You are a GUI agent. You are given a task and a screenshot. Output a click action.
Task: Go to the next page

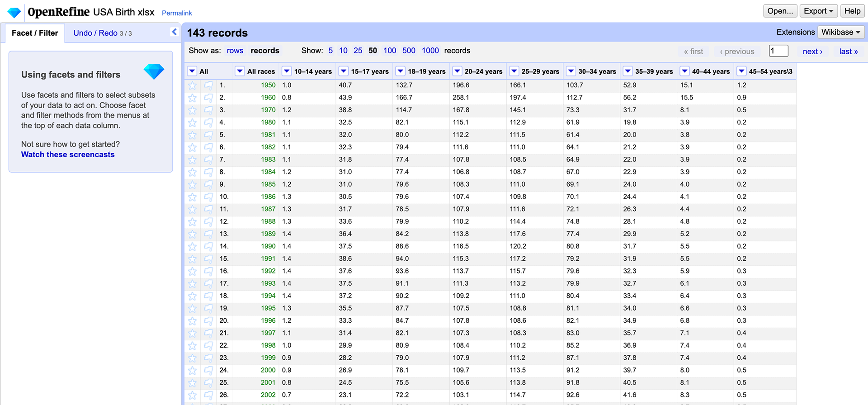(812, 52)
